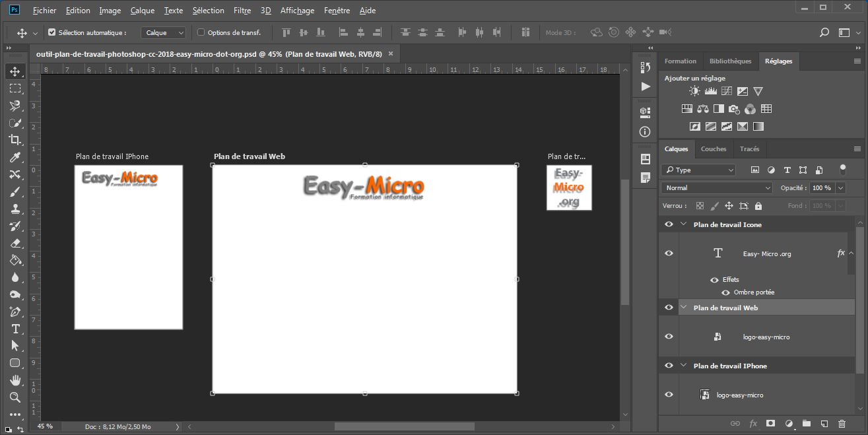
Task: Toggle the layer filter on/off switch
Action: pos(843,169)
